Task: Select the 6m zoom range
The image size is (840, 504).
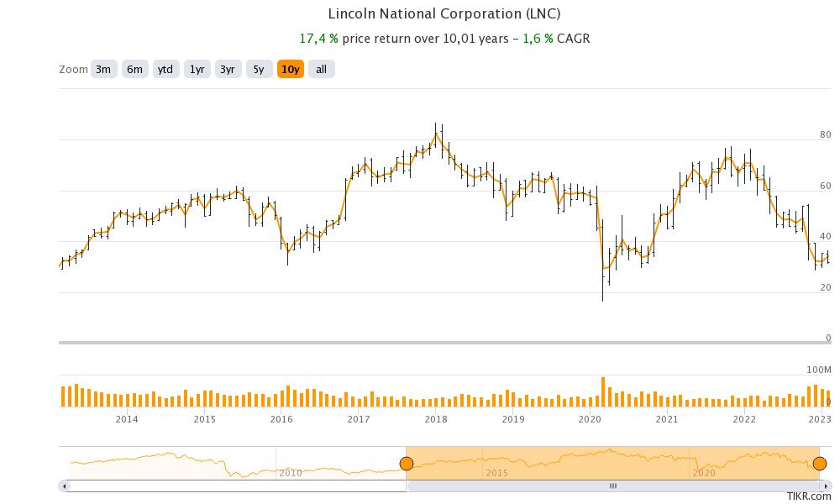Action: point(134,69)
